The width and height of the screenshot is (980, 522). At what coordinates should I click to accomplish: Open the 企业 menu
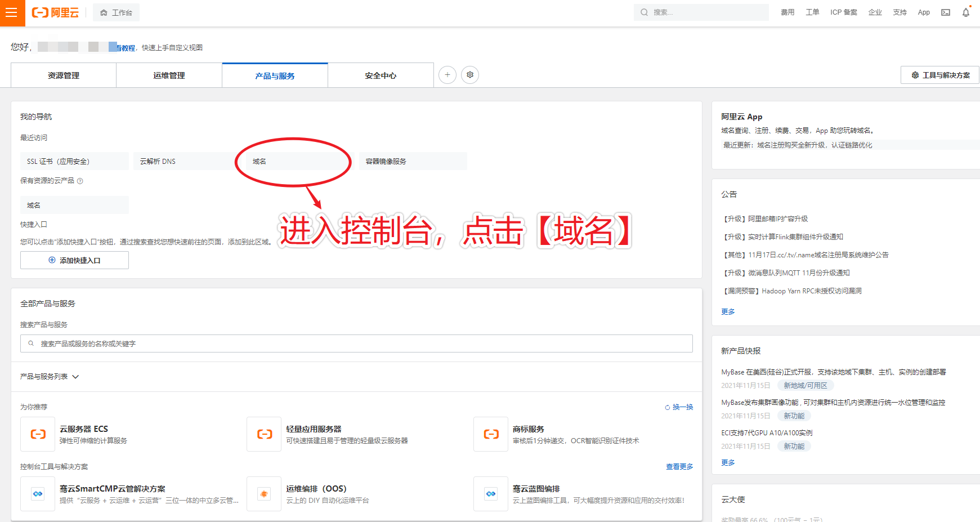pyautogui.click(x=875, y=12)
